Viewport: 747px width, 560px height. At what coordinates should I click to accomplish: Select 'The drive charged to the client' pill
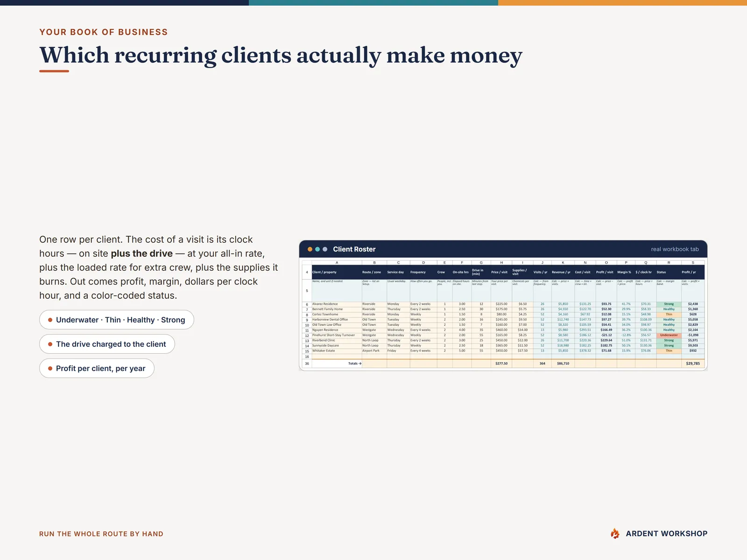point(107,344)
